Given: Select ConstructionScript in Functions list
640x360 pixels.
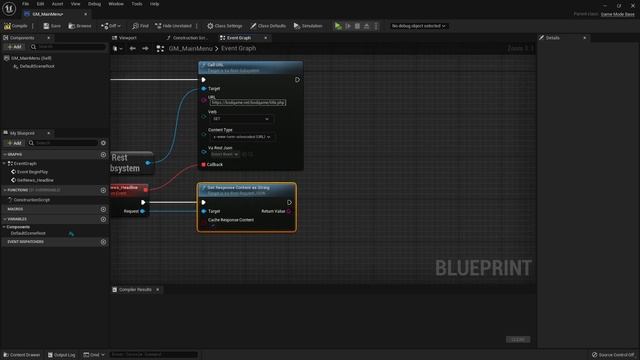Looking at the screenshot, I should 31,200.
